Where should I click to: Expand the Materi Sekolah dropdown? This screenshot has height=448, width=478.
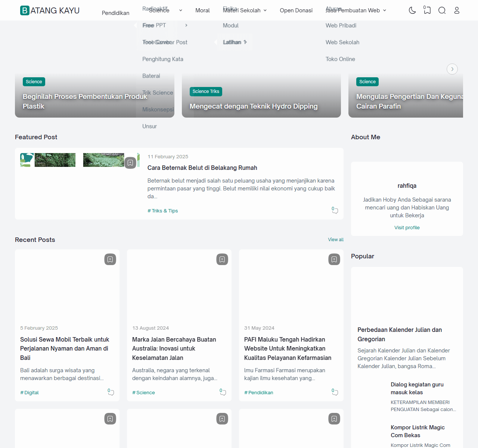click(x=245, y=10)
